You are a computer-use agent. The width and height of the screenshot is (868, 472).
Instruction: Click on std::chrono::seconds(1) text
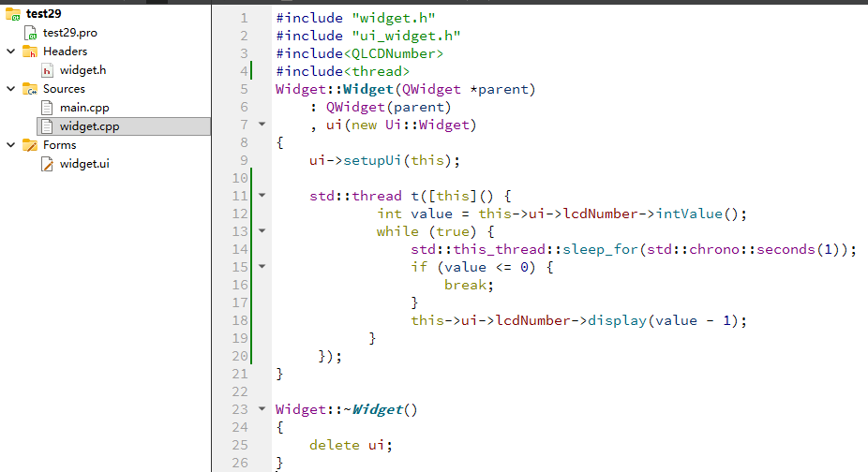point(743,249)
